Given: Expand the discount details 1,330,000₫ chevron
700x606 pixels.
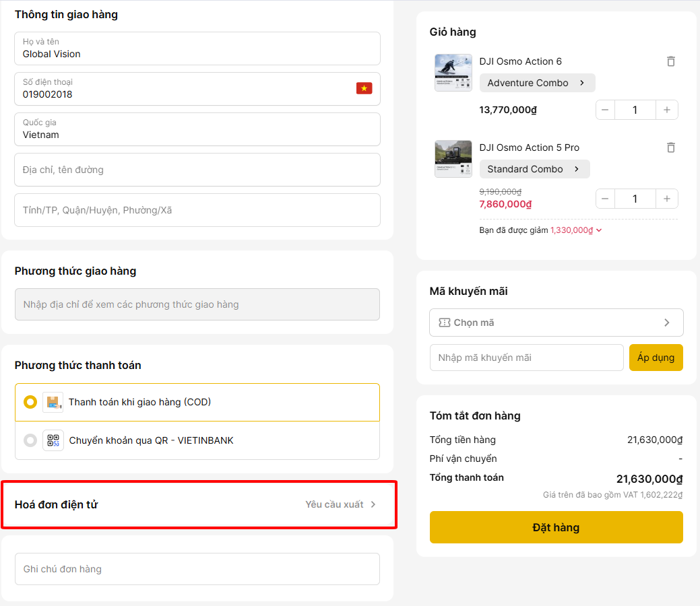Looking at the screenshot, I should coord(599,230).
